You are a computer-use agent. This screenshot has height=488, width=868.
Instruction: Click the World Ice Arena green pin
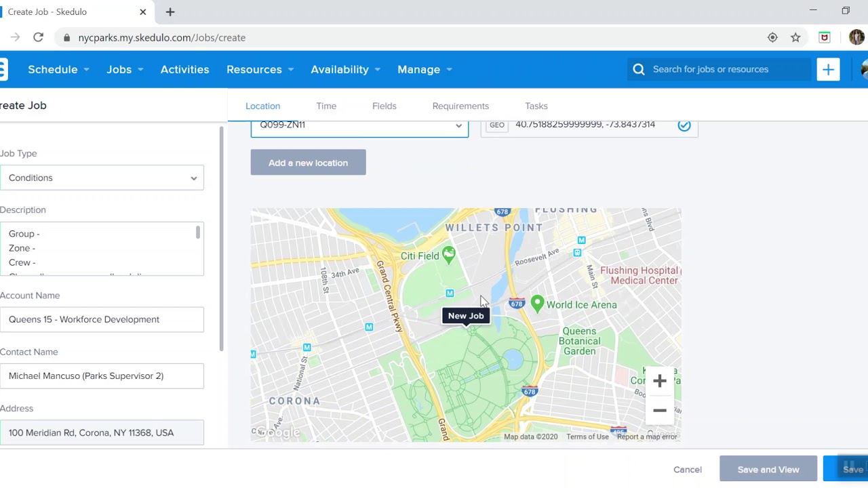[x=537, y=304]
